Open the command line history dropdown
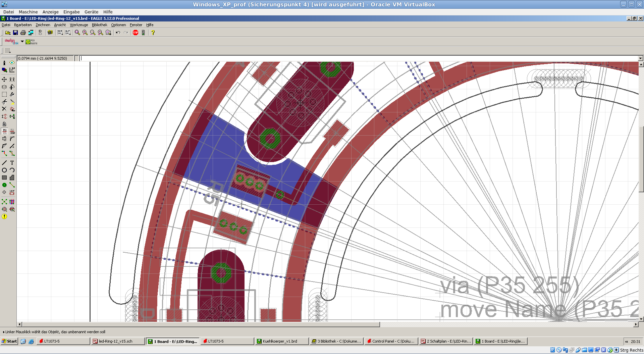The height and width of the screenshot is (354, 644). 641,58
